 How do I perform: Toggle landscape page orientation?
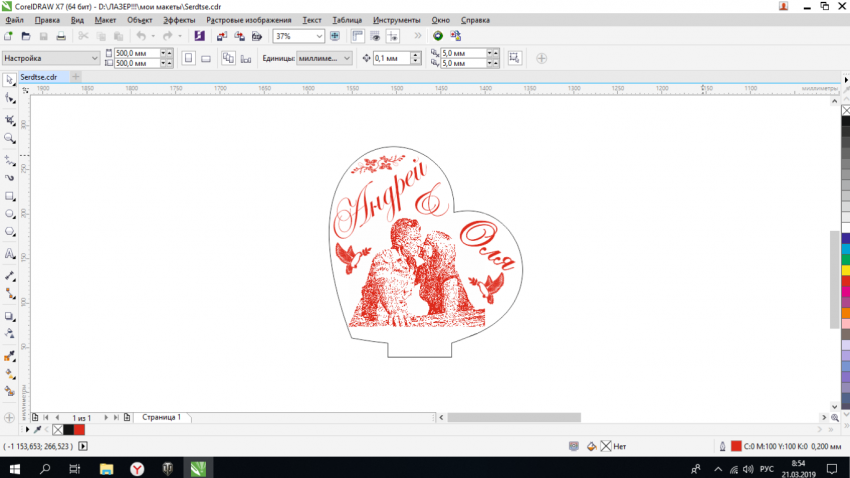click(206, 59)
